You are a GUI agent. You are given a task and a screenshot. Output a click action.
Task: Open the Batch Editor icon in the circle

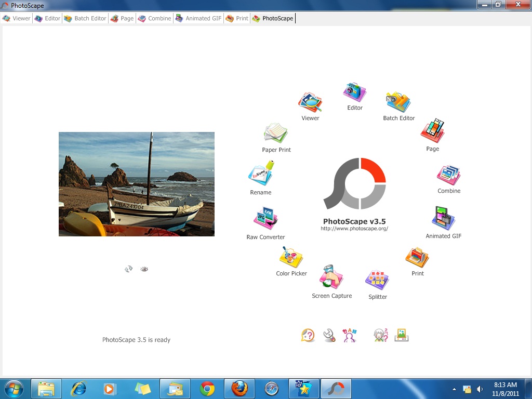coord(398,102)
